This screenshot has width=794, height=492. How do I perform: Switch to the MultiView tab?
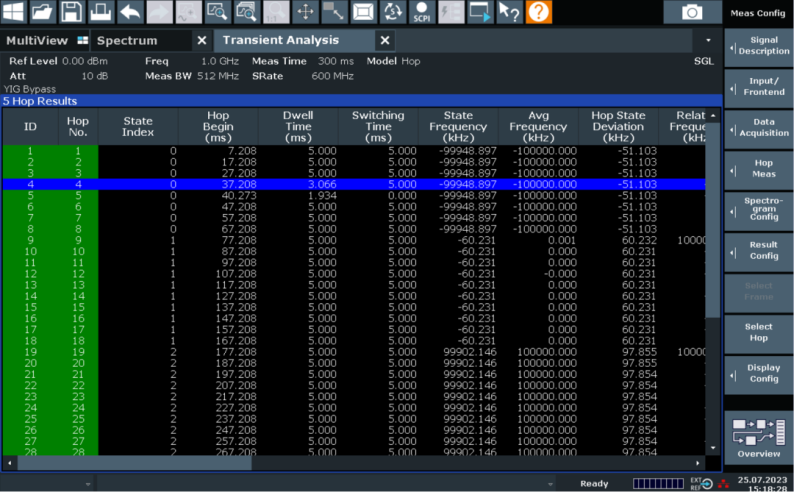click(46, 40)
